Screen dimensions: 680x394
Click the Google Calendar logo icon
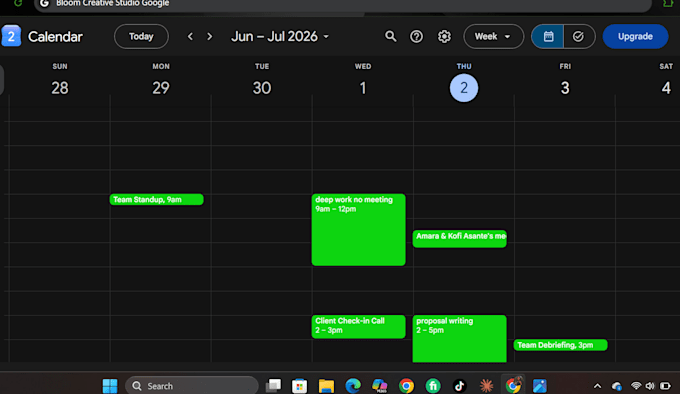coord(11,36)
